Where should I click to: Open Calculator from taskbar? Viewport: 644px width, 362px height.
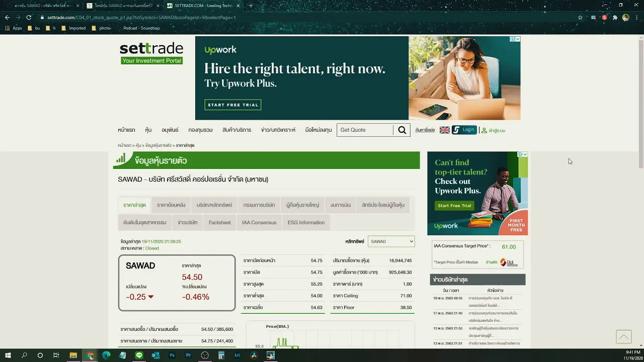coord(221,355)
